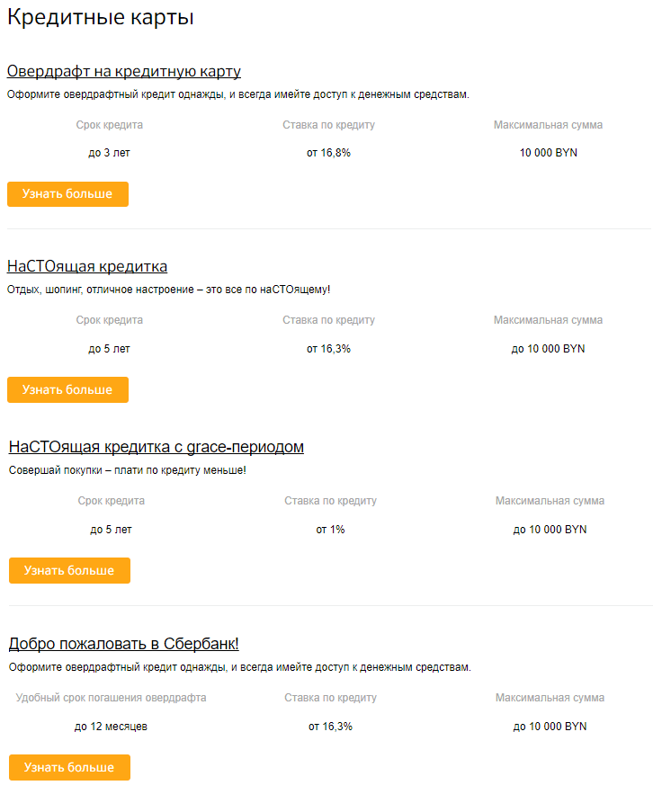Open Добро пожаловать в Сбербанк! link

pyautogui.click(x=124, y=644)
